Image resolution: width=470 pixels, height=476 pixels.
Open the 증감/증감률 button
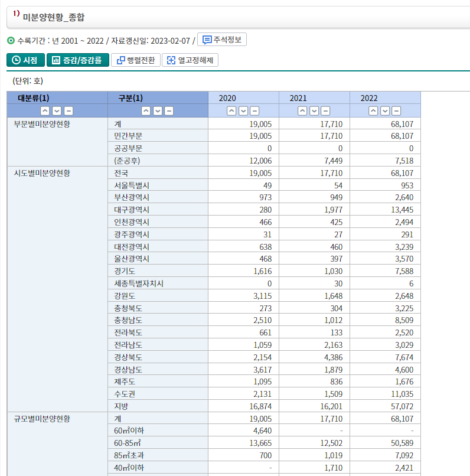[x=78, y=60]
